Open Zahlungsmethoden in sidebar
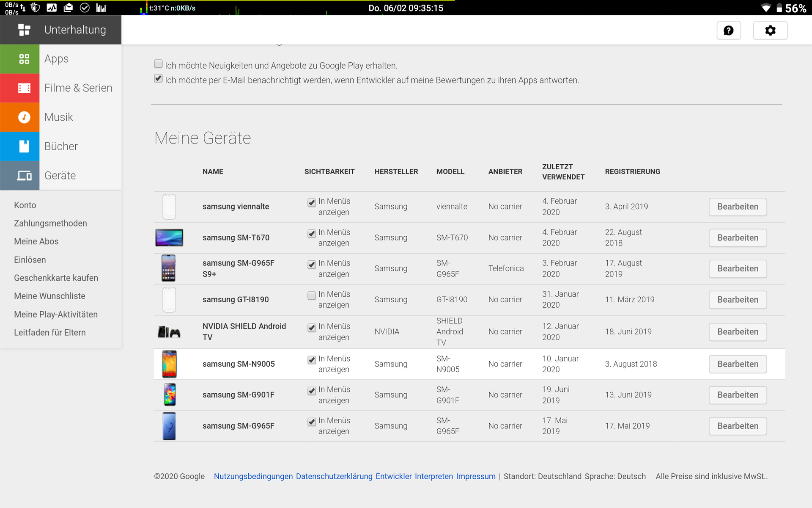Viewport: 812px width, 508px height. click(x=50, y=223)
